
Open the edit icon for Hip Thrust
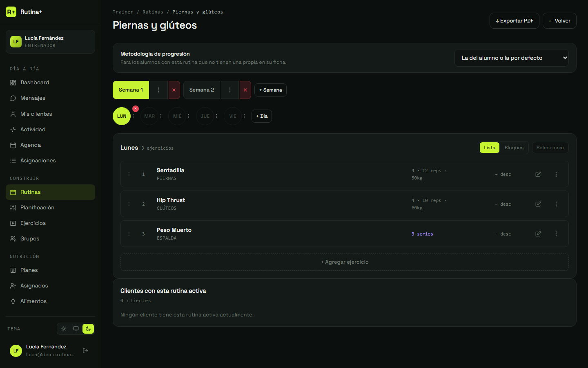pyautogui.click(x=538, y=204)
